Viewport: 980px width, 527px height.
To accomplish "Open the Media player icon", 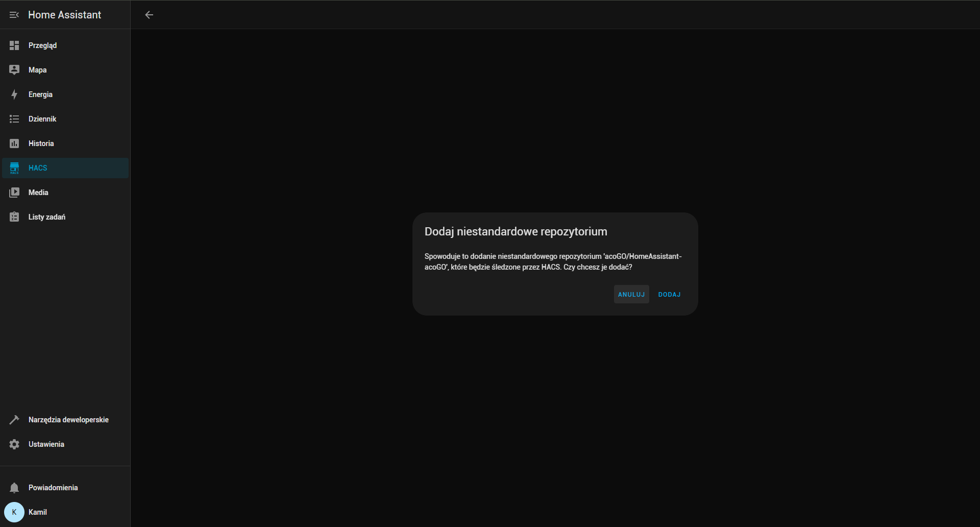I will 14,193.
